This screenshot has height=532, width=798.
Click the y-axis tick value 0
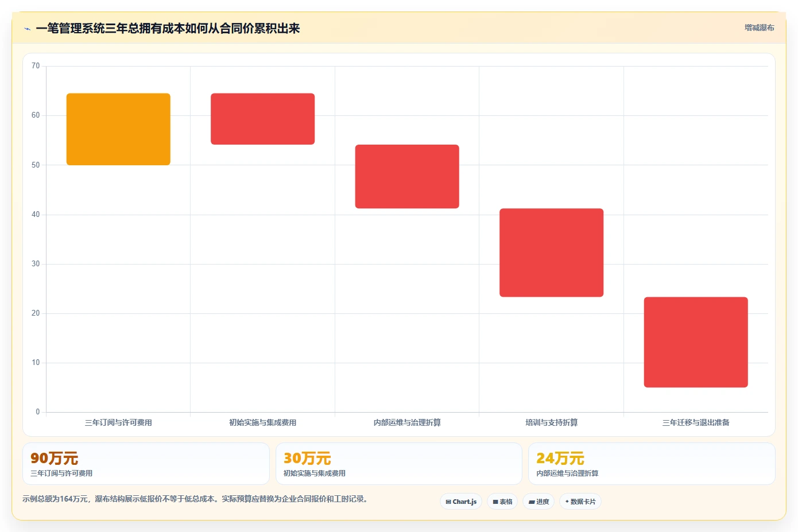point(38,412)
